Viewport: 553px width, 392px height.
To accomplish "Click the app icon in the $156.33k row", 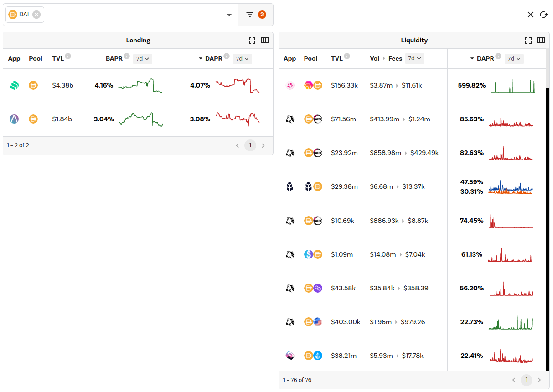I will coord(289,85).
